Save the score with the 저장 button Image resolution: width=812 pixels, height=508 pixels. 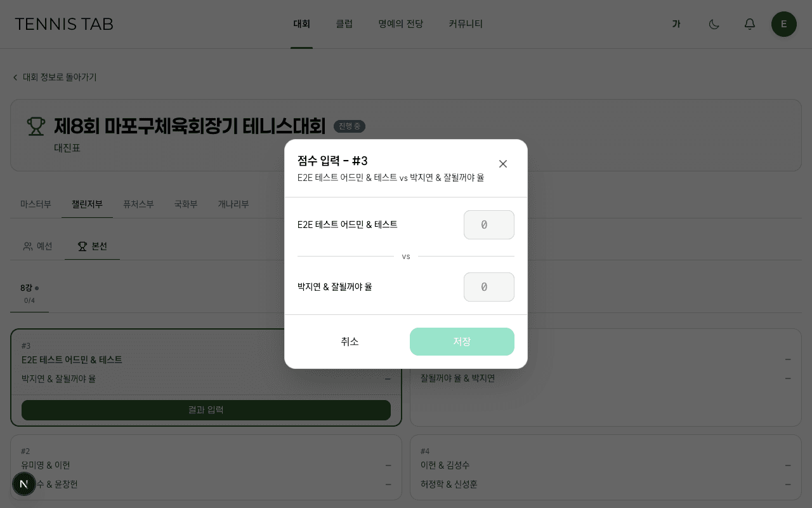point(462,342)
